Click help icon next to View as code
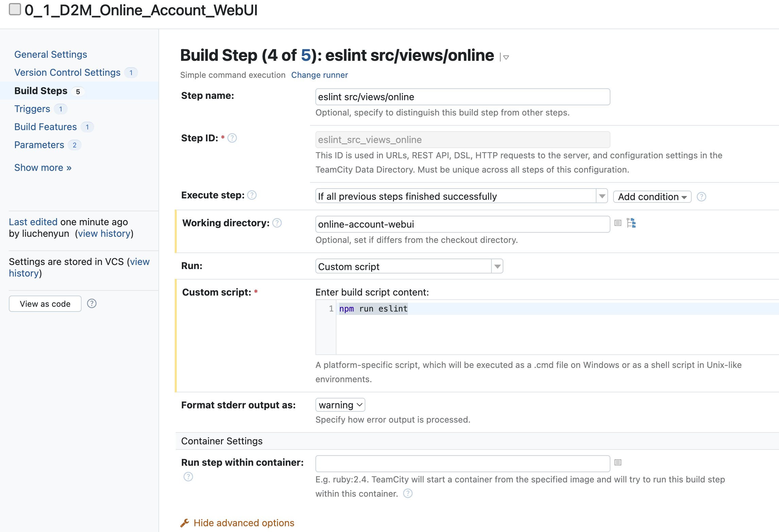This screenshot has height=532, width=779. [92, 303]
